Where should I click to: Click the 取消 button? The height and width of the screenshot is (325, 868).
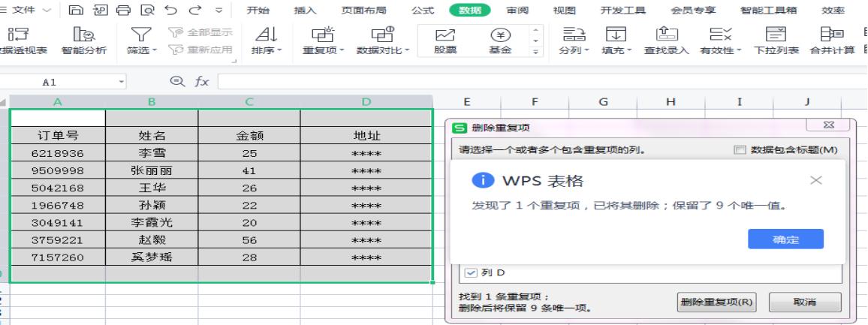point(806,302)
